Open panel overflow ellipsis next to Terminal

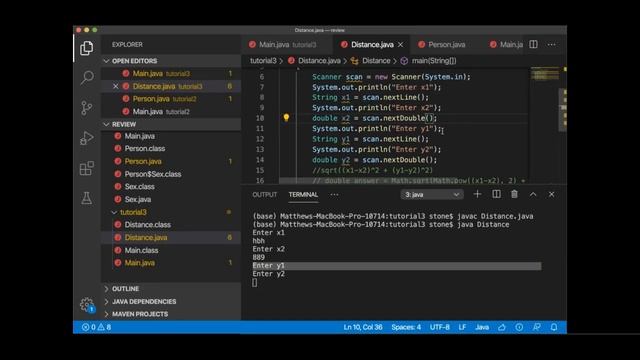(x=334, y=195)
